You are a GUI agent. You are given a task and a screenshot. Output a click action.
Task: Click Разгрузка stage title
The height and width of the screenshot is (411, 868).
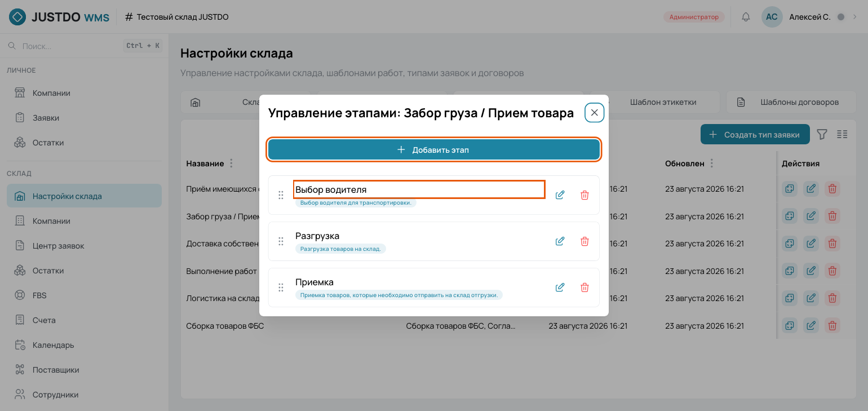317,236
